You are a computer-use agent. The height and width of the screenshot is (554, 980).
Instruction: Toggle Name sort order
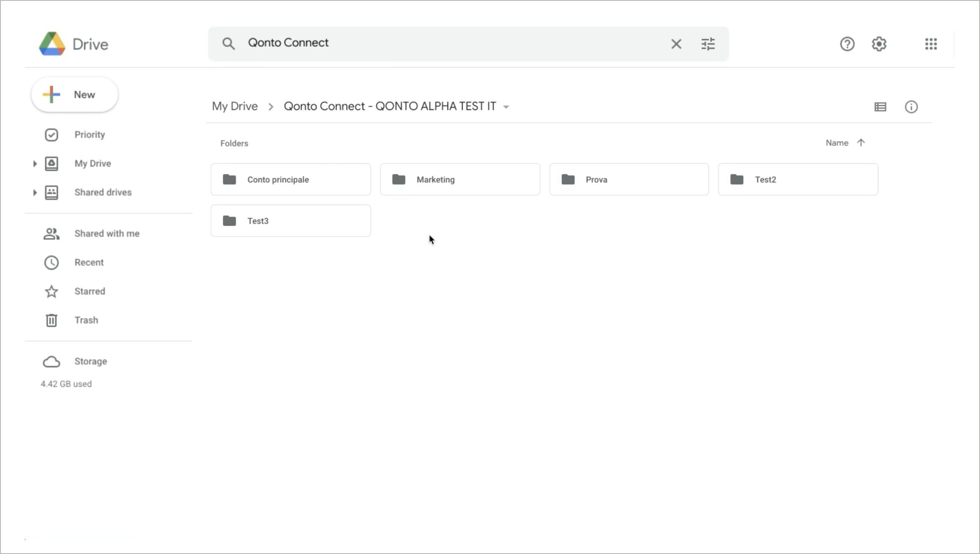tap(845, 143)
